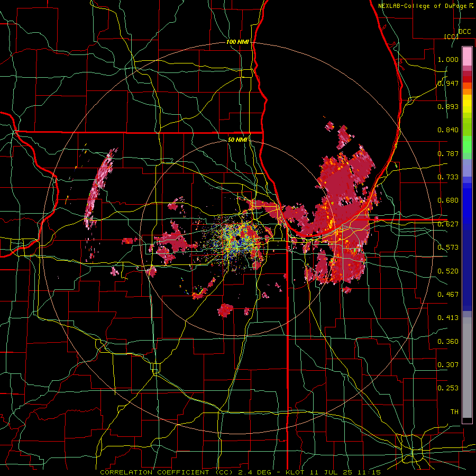Screen dimensions: 476x476
Task: Click the 0.360 scale value
Action: [448, 342]
